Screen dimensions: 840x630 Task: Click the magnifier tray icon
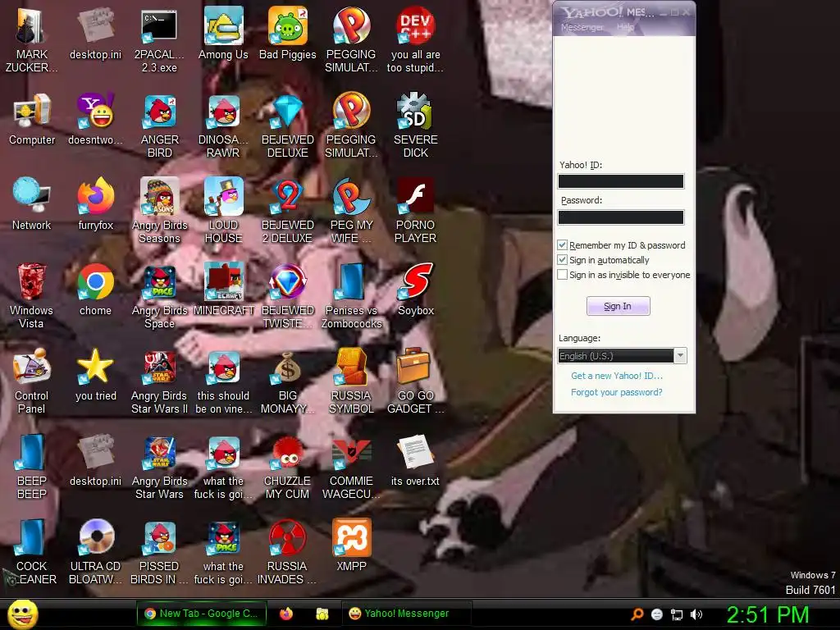click(x=637, y=614)
